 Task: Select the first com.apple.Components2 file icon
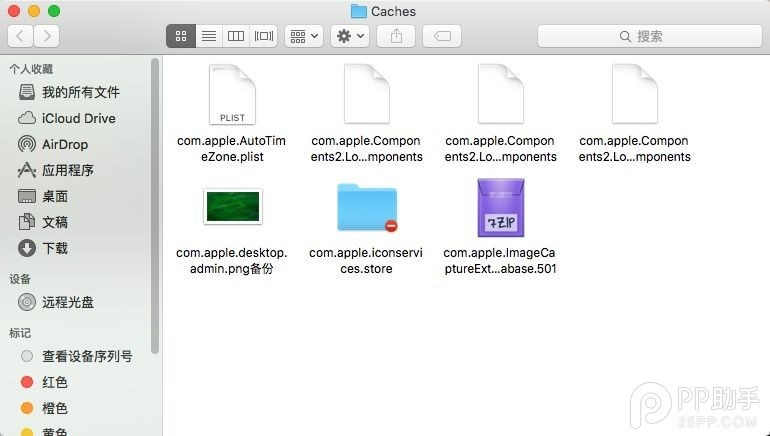[367, 95]
